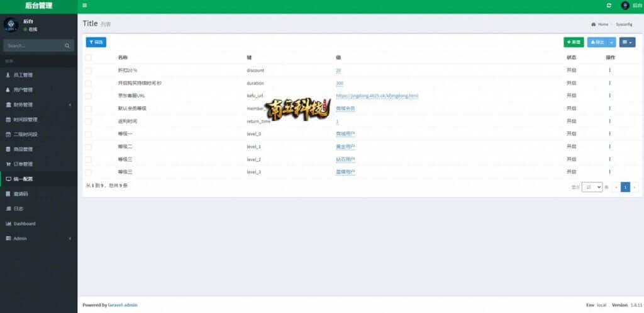Image resolution: width=644 pixels, height=313 pixels.
Task: Expand the export button dropdown arrow
Action: point(613,42)
